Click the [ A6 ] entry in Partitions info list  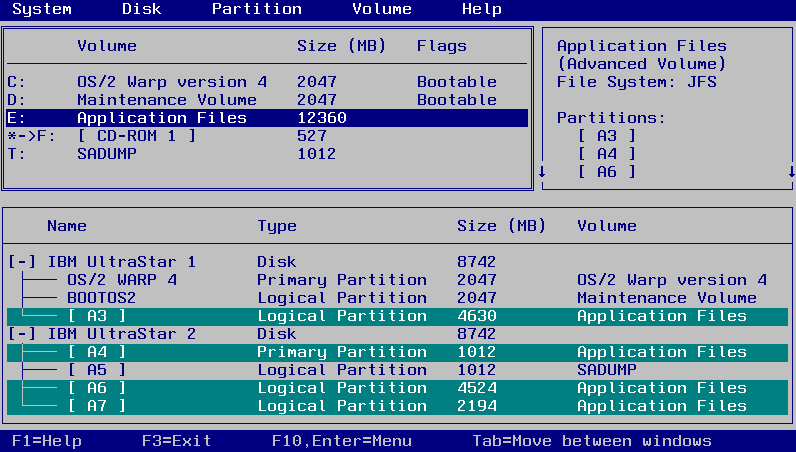(607, 172)
